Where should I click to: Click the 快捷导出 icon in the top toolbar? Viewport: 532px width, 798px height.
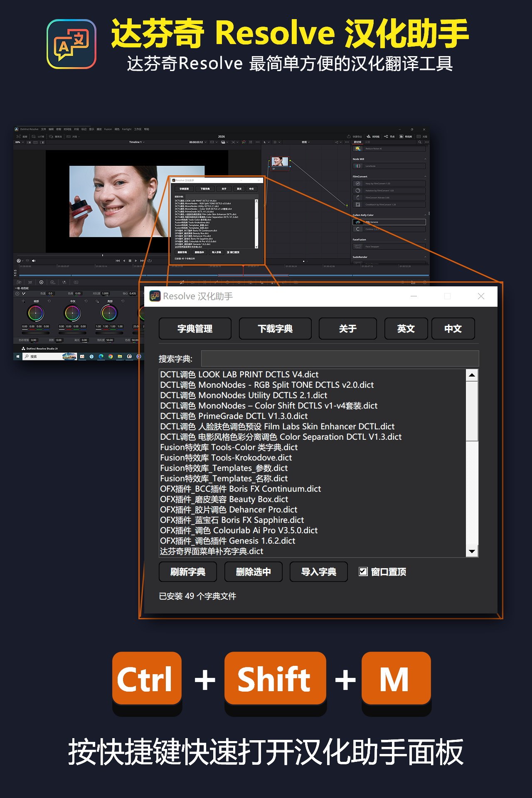349,136
